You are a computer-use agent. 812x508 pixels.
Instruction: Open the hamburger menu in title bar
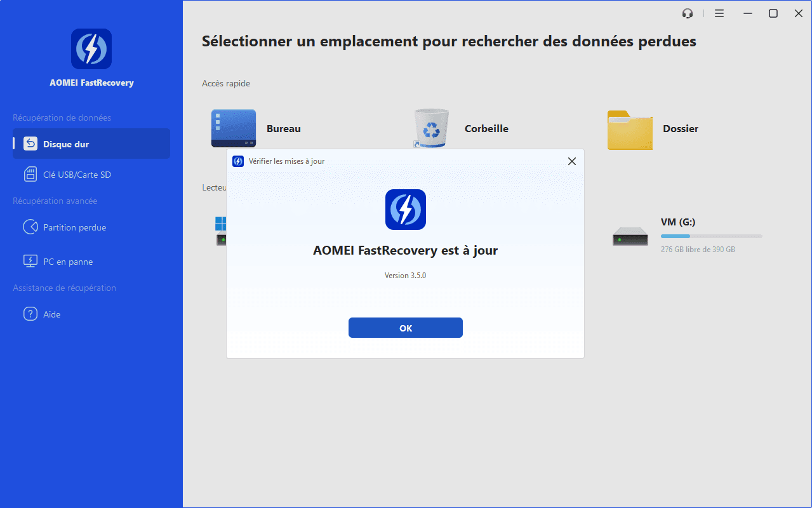coord(719,13)
